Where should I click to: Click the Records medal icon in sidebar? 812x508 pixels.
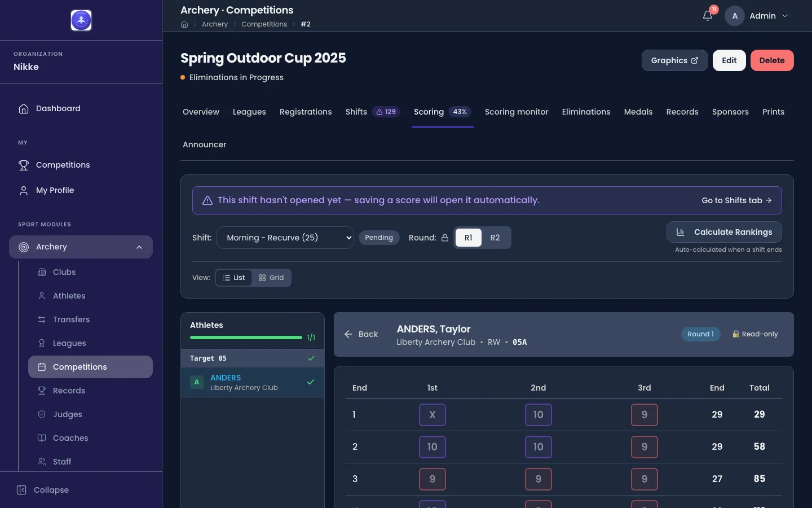(x=42, y=391)
